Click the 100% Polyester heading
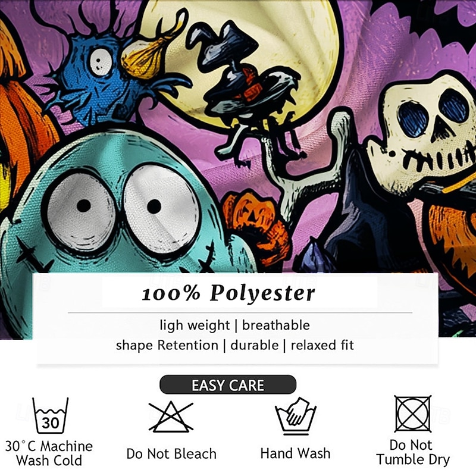The height and width of the screenshot is (476, 476). (228, 293)
